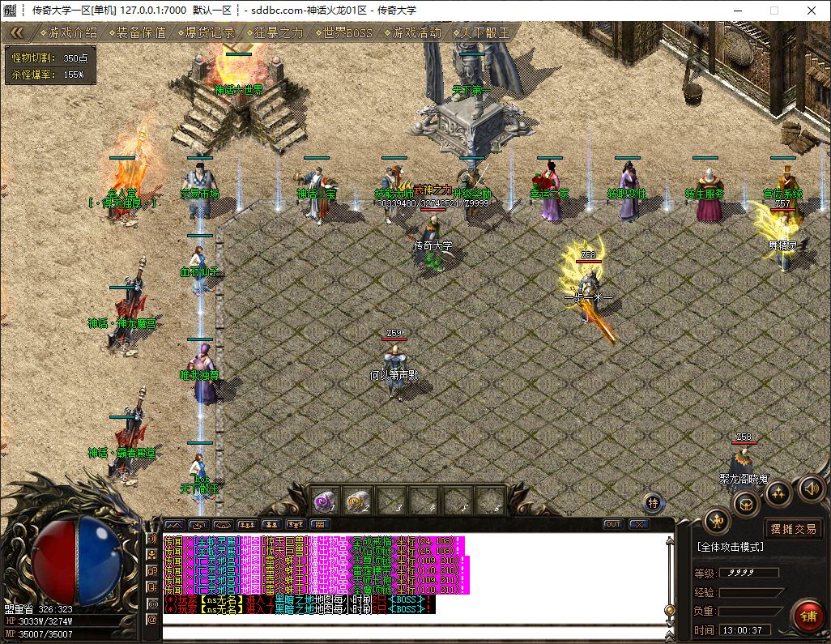Select empty hotbar slot 6
Viewport: 831px width, 644px height.
(489, 501)
